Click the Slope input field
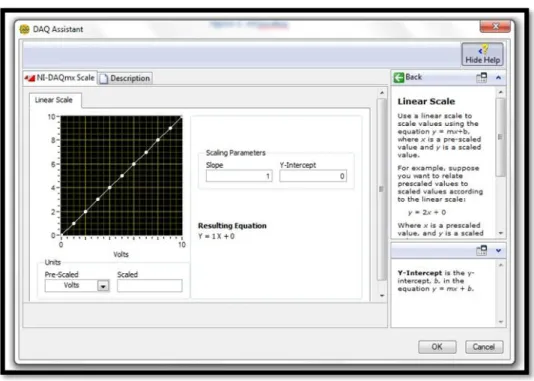 239,176
